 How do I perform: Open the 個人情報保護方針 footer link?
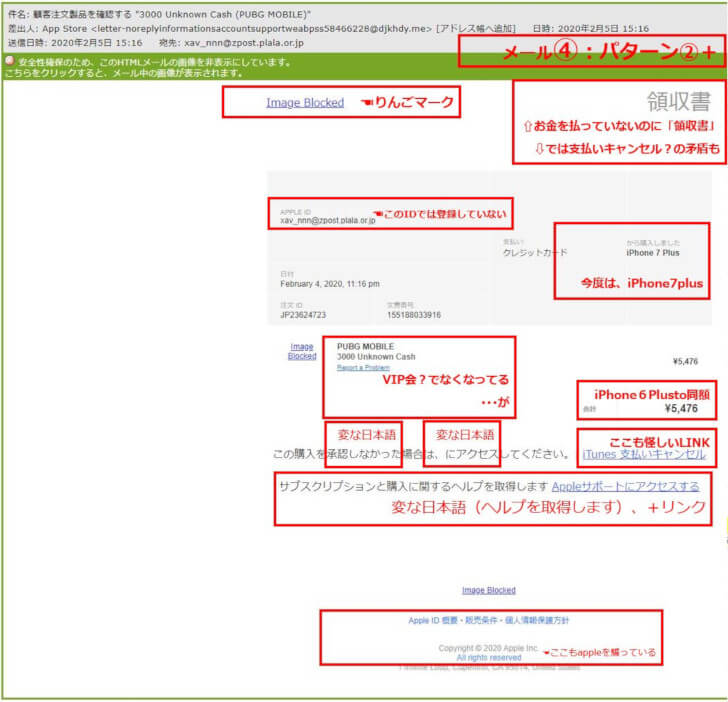(x=537, y=620)
